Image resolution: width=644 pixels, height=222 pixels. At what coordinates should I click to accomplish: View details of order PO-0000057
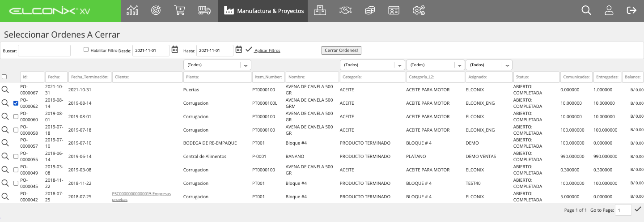coord(5,143)
